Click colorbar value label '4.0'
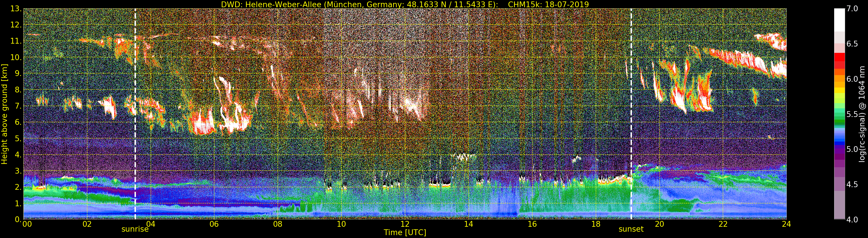868x238 pixels. coord(852,220)
